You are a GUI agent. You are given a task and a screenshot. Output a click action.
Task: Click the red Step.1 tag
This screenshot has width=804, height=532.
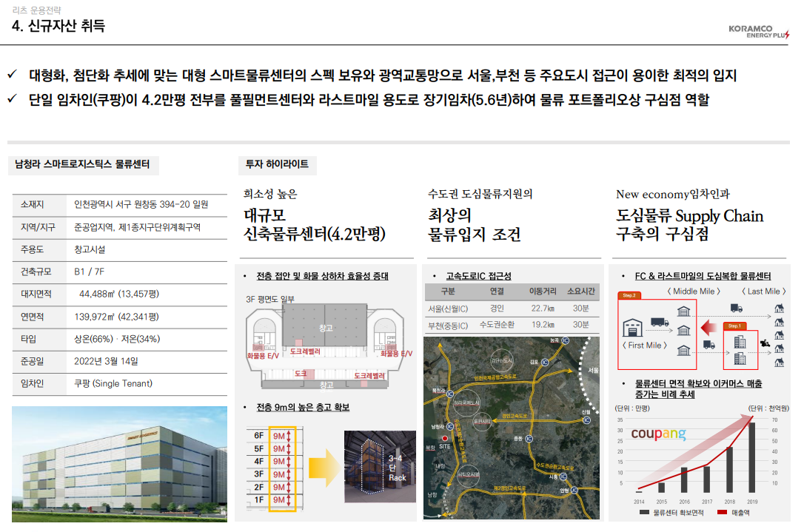[x=734, y=326]
